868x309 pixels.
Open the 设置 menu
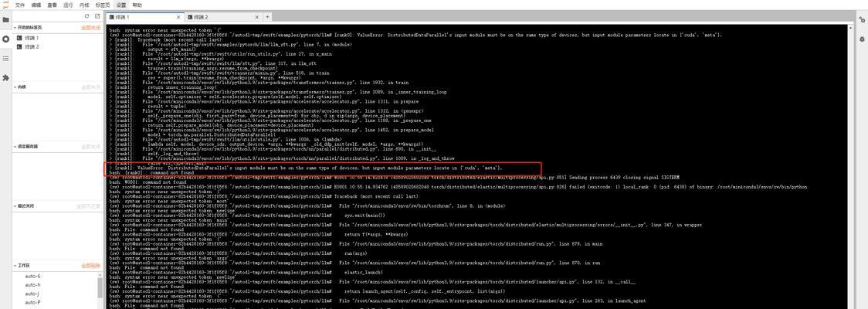(120, 5)
